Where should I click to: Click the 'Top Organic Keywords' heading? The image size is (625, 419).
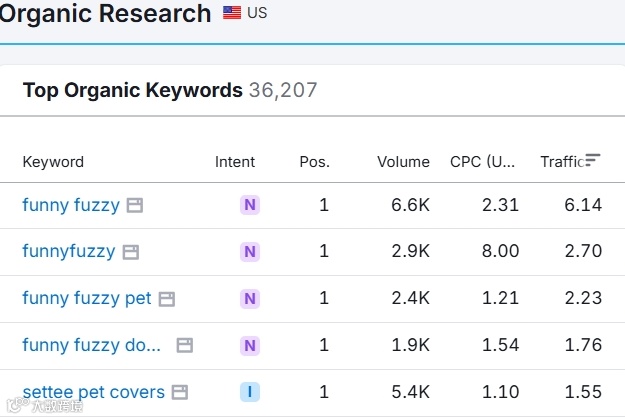[x=132, y=91]
